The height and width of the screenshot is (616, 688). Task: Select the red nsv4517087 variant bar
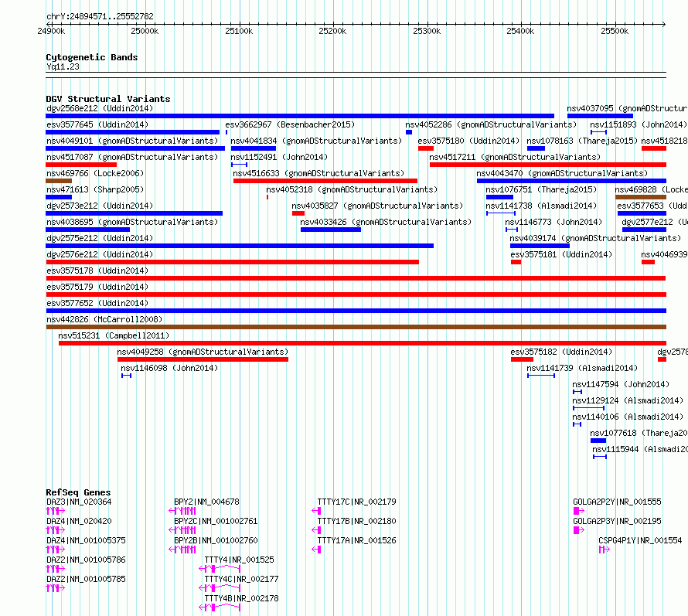[x=81, y=165]
